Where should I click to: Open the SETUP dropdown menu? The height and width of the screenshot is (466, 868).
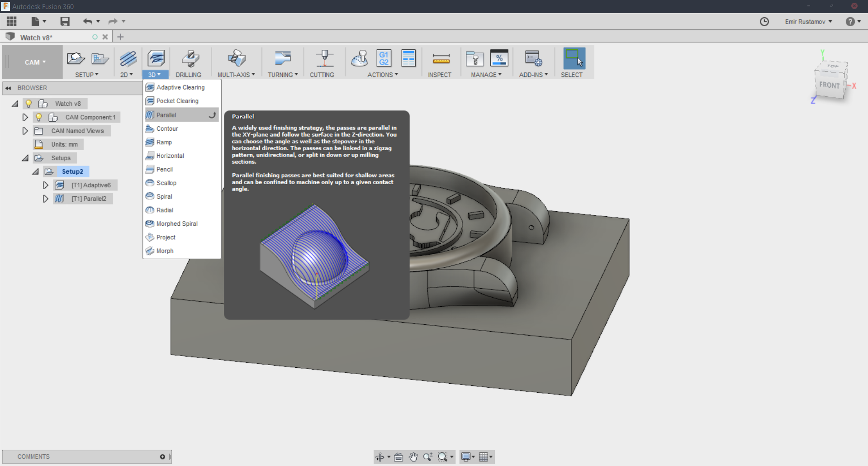tap(87, 75)
